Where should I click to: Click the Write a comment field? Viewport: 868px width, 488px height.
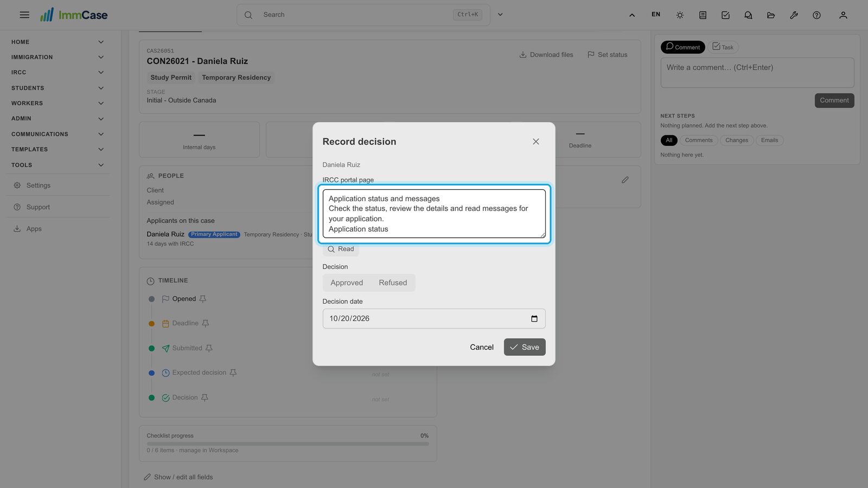757,73
